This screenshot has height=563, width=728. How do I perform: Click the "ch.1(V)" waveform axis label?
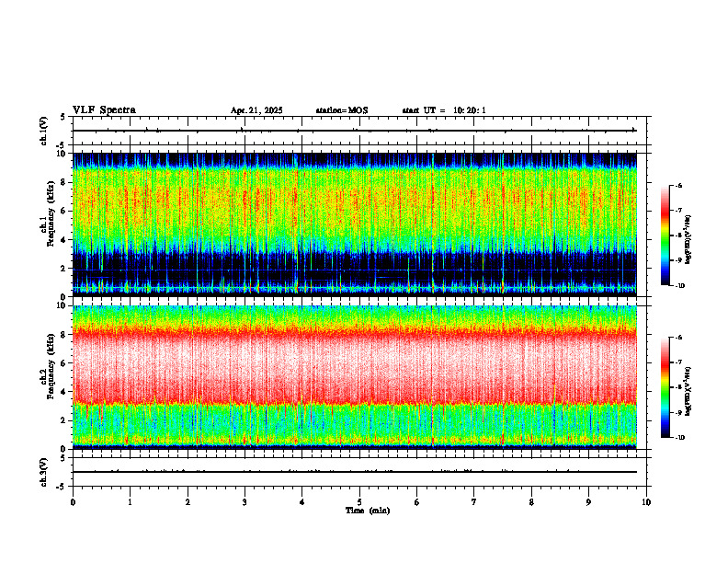(44, 131)
